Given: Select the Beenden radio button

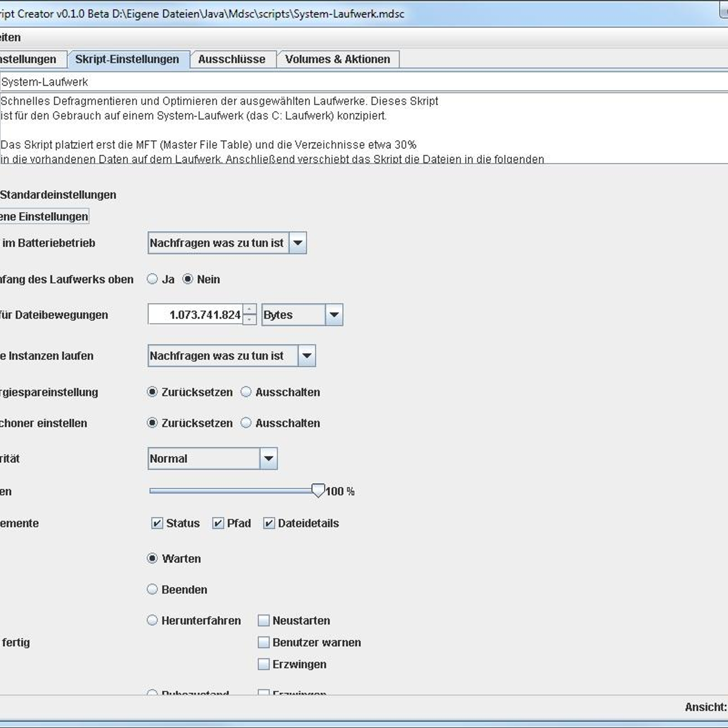Looking at the screenshot, I should (x=152, y=589).
